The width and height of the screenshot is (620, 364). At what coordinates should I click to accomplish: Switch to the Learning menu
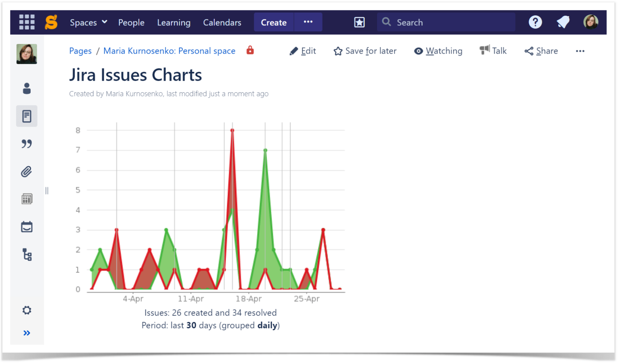[174, 23]
